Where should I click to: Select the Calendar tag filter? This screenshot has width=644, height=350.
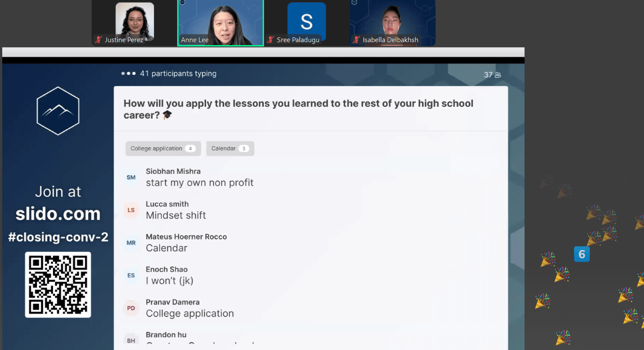[230, 148]
